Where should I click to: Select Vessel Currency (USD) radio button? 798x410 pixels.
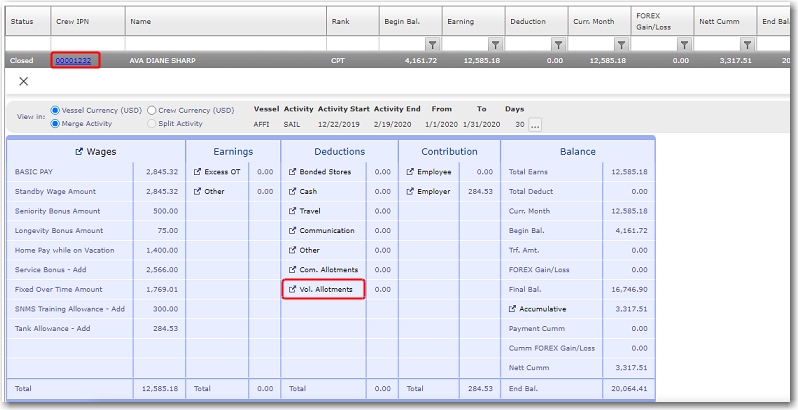point(55,110)
